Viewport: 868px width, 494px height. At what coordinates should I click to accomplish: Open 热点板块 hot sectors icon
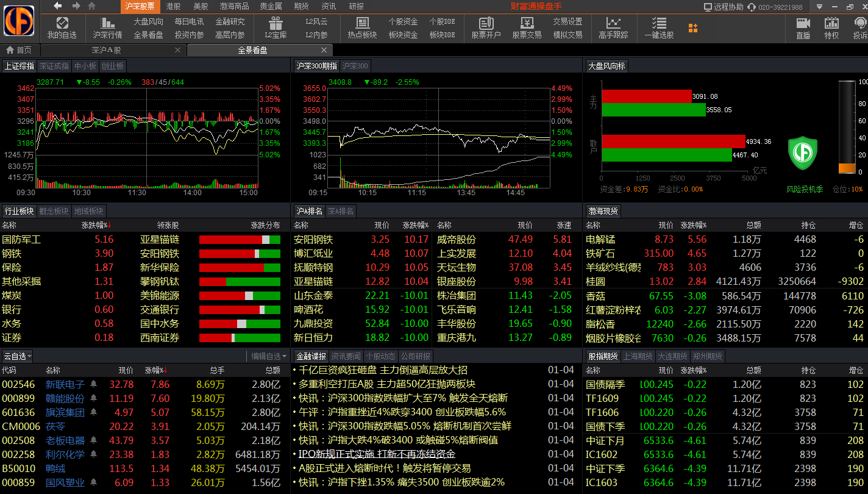362,24
